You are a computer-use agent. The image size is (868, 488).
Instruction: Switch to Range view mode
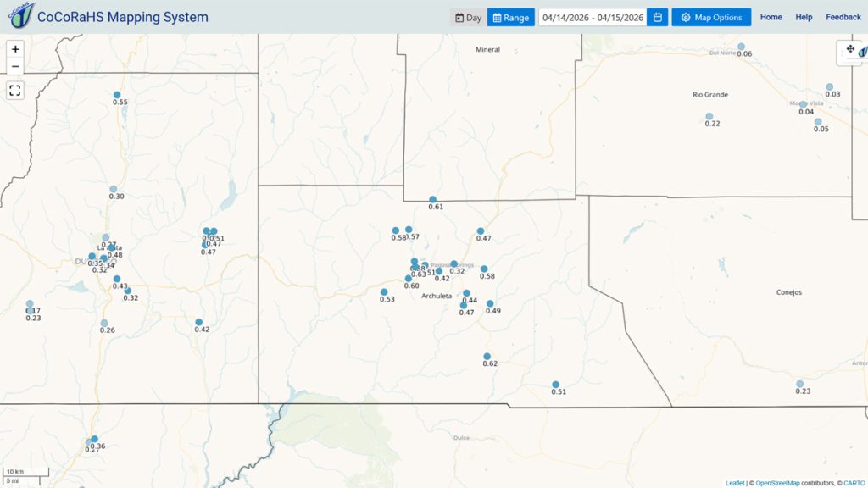pos(511,17)
